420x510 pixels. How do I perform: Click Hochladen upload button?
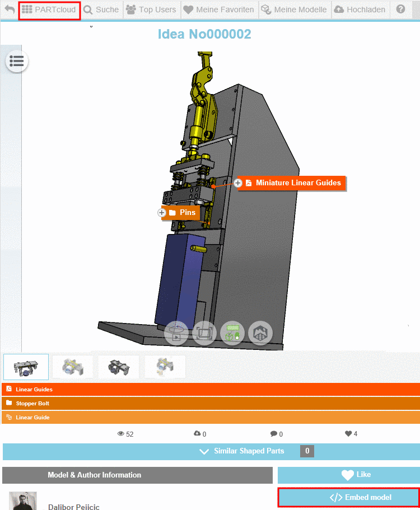click(x=360, y=10)
